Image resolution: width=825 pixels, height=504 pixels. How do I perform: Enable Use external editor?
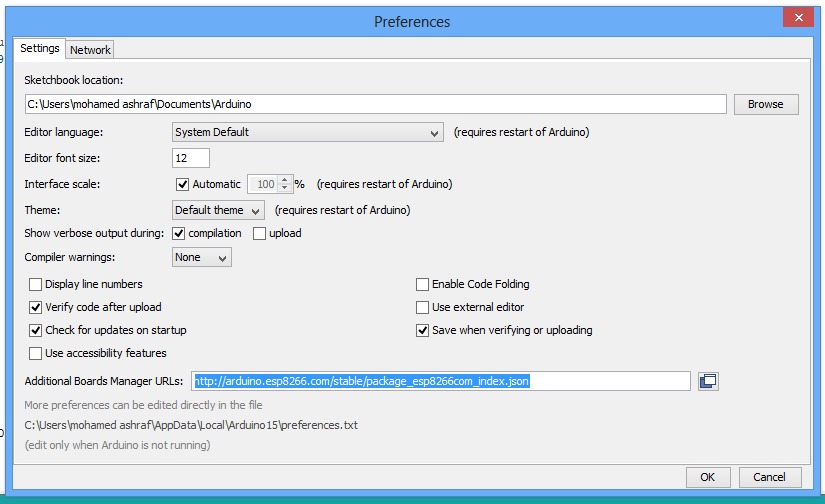tap(422, 307)
